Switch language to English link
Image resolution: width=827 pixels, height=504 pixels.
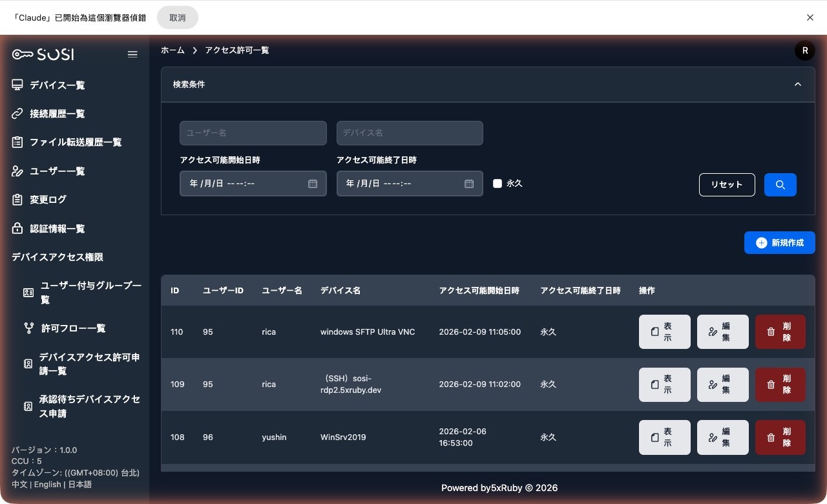coord(48,485)
